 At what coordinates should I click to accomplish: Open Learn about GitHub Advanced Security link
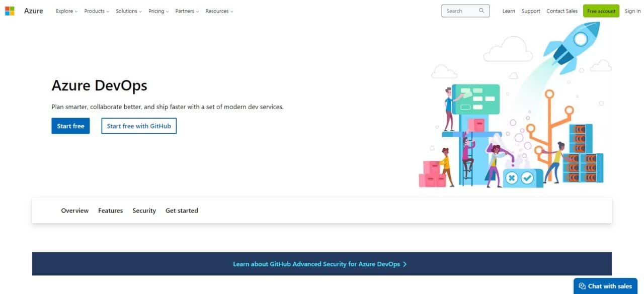(x=320, y=264)
